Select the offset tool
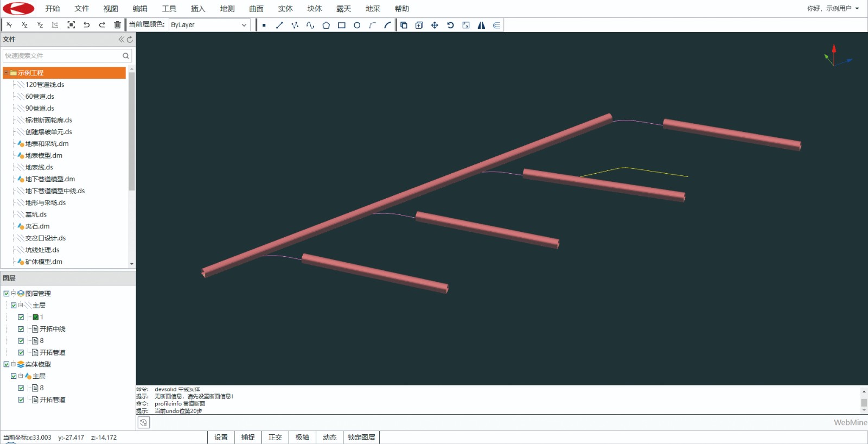 pos(496,25)
